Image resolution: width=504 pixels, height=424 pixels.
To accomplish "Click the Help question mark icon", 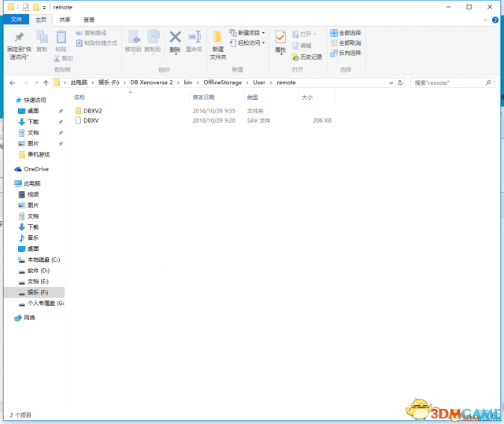I will coord(495,20).
